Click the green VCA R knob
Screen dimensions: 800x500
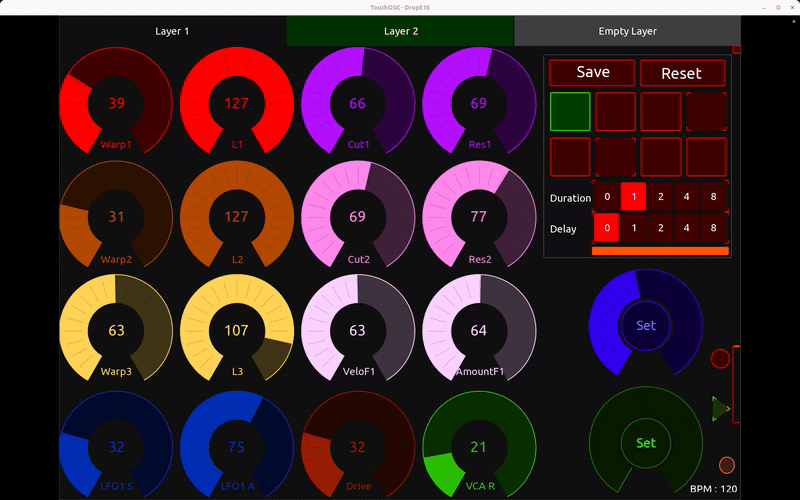tap(479, 445)
